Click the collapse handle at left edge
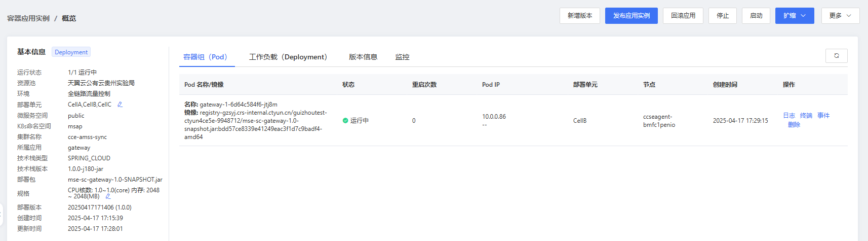This screenshot has width=868, height=241. [x=2, y=214]
